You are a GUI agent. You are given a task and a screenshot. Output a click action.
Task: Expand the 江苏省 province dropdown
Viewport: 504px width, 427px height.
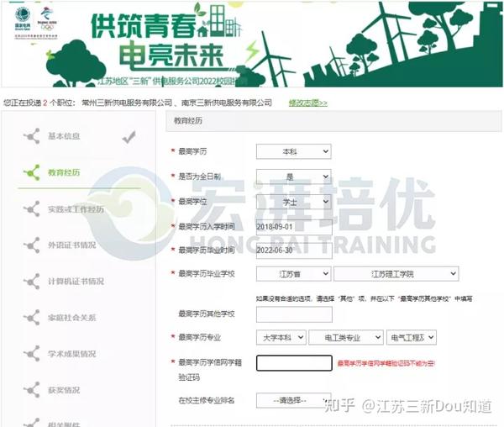293,274
